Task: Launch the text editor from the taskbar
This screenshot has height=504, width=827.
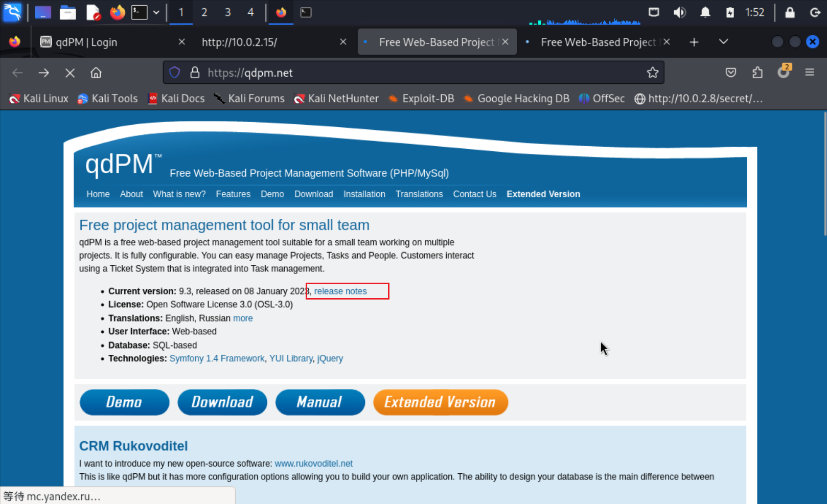Action: (93, 12)
